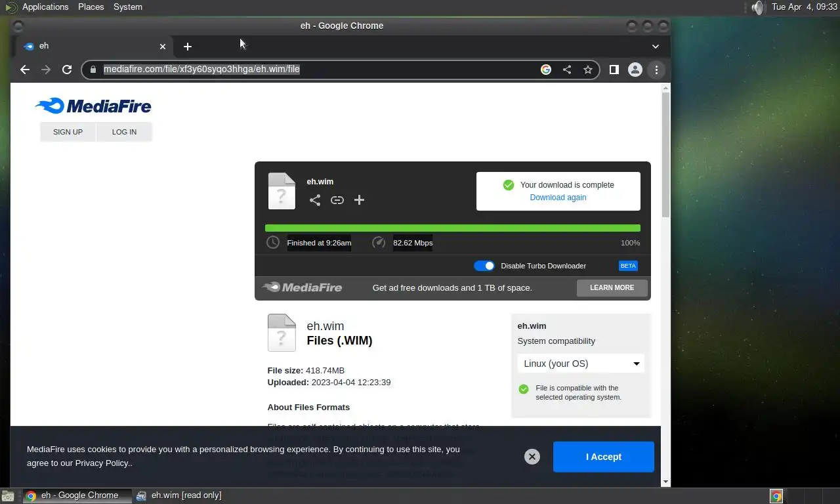Open the Applications menu

tap(45, 7)
